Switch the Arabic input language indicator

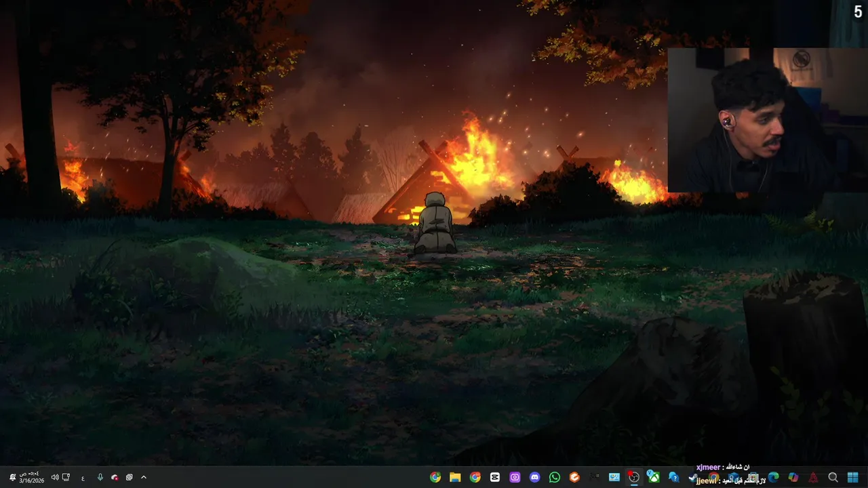point(83,478)
